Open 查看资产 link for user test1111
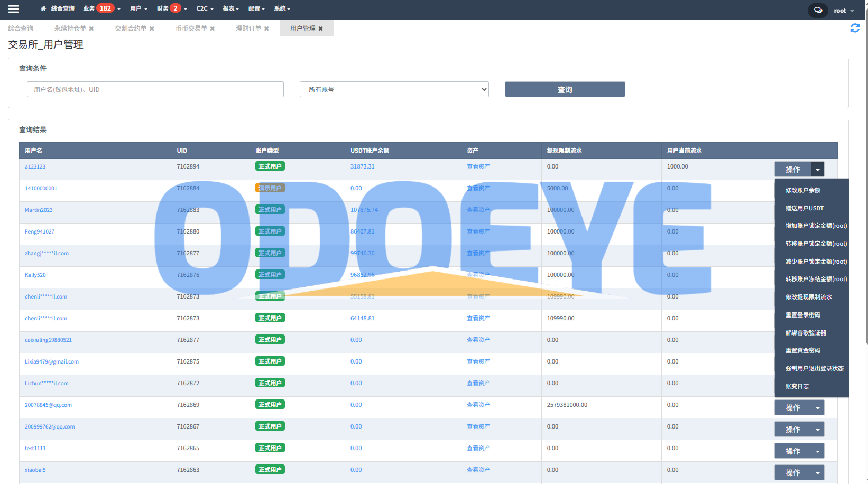The width and height of the screenshot is (868, 484). click(x=478, y=448)
